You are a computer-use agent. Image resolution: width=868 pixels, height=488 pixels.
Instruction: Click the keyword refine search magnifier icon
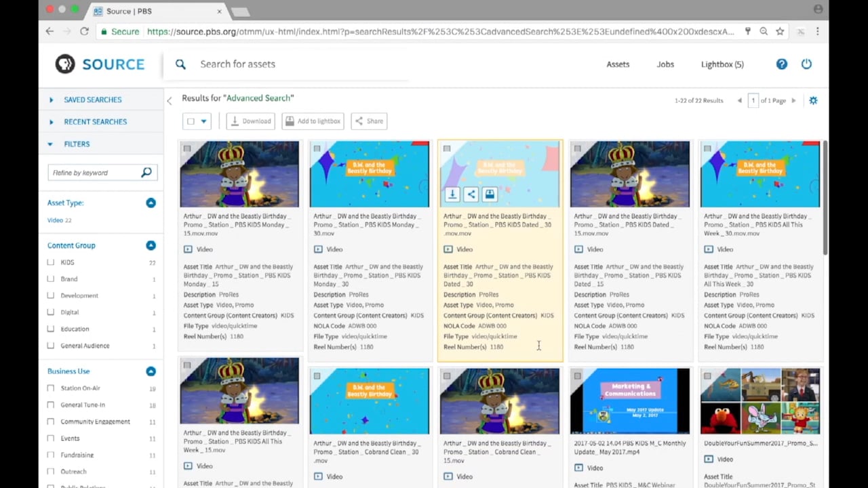146,172
